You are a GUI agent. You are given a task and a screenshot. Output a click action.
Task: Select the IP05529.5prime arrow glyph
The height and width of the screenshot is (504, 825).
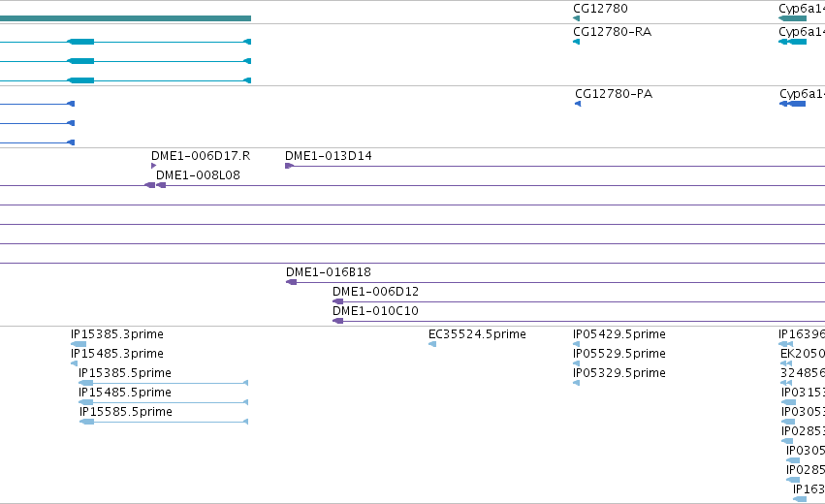577,363
